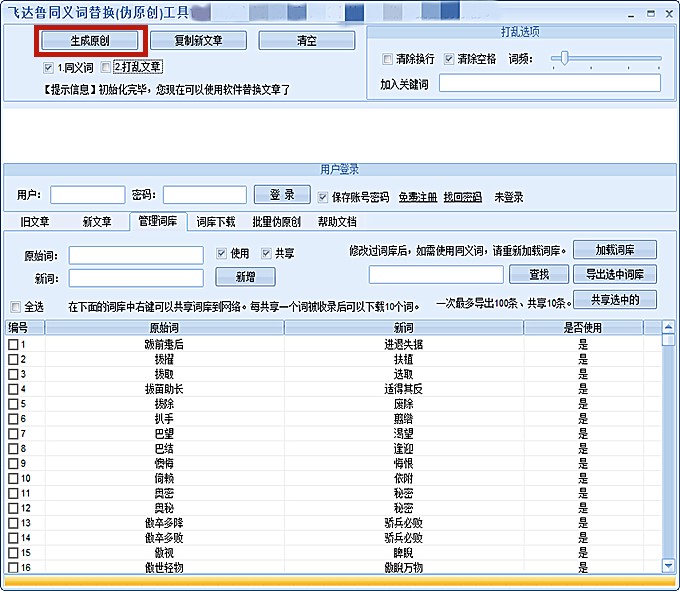Open the 批量伪原创 tab
The height and width of the screenshot is (591, 680).
coord(277,222)
